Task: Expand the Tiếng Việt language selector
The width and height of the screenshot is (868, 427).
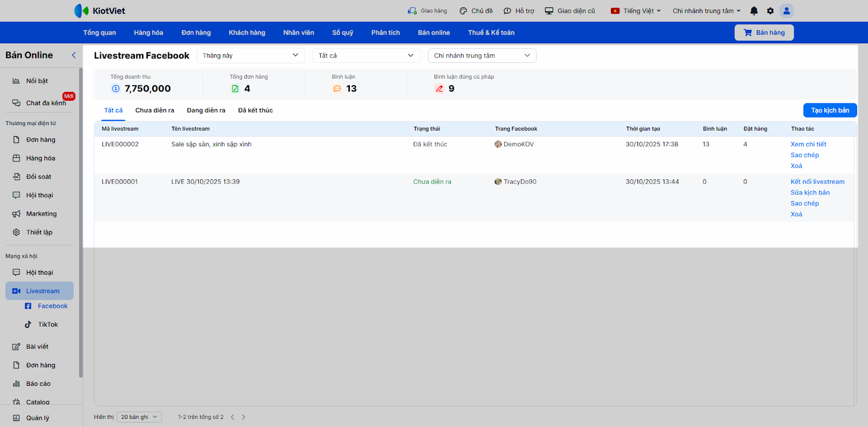Action: pyautogui.click(x=636, y=11)
